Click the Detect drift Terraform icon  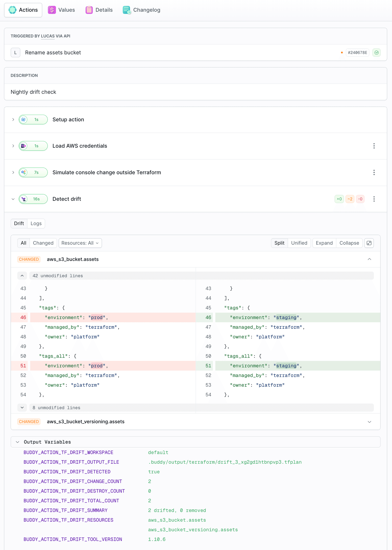23,199
